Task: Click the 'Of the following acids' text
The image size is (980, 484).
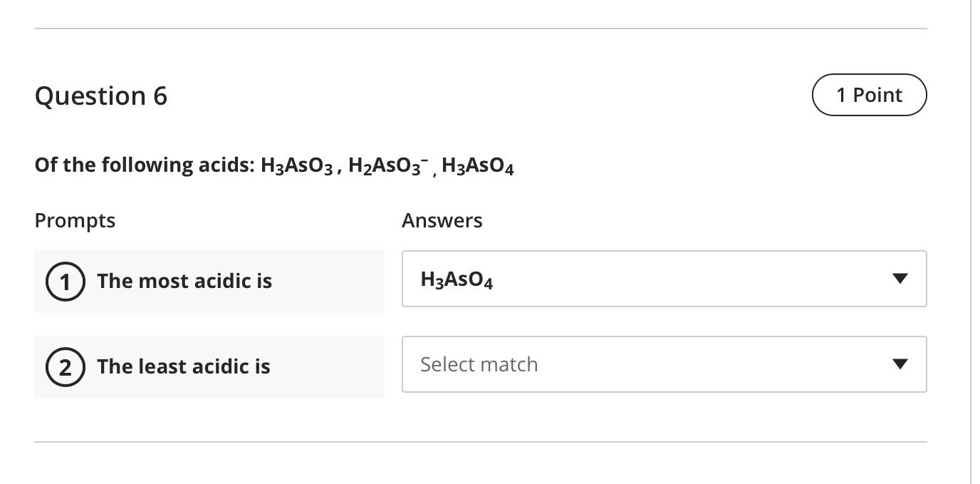Action: [144, 165]
